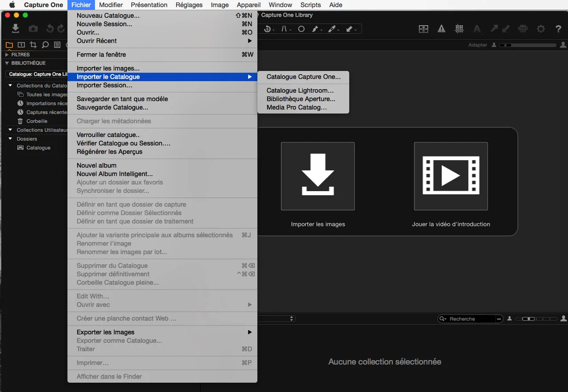Open the Modifier menu

111,5
